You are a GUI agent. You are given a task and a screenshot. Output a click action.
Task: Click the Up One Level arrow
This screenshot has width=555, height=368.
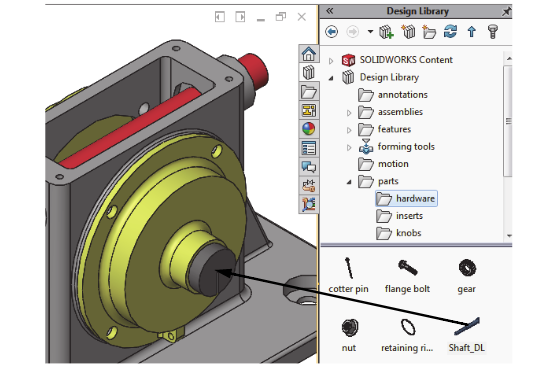click(471, 32)
